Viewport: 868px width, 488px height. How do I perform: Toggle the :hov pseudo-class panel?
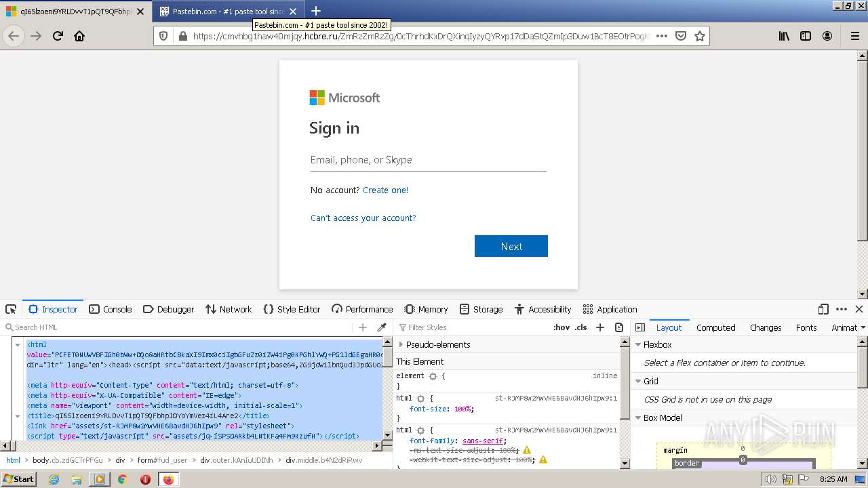coord(561,327)
